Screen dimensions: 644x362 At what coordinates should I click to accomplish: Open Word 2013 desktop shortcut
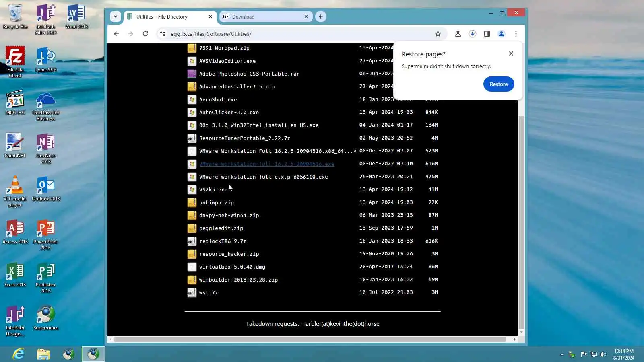[x=76, y=17]
